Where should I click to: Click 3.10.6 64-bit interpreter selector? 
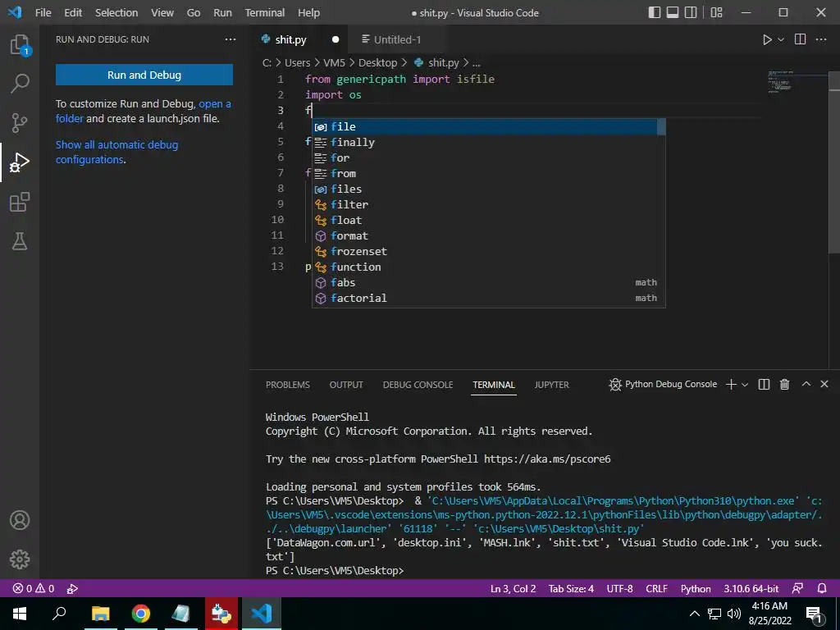click(x=751, y=589)
